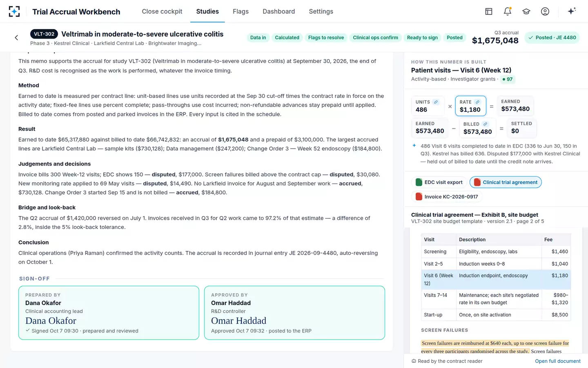Click the confidence score 97 badge
Screen dimensions: 588x368
coord(508,79)
